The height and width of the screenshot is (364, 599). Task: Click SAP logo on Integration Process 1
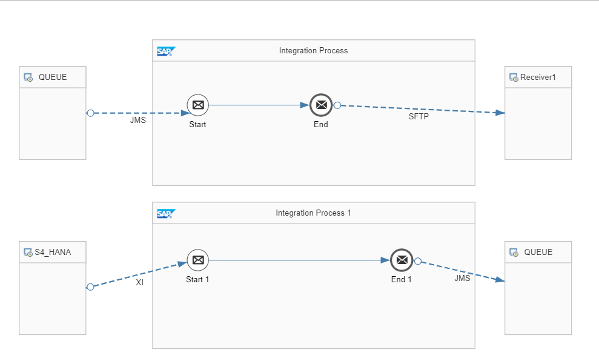coord(165,213)
